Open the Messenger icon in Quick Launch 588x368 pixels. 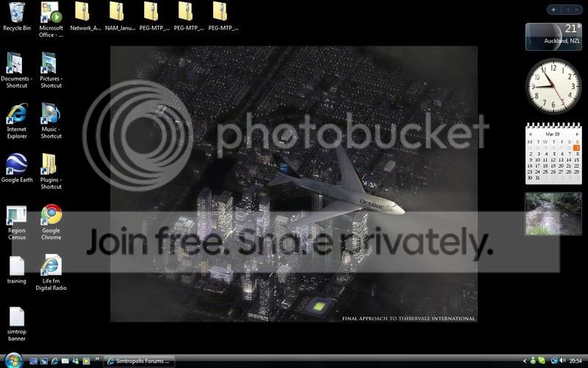point(76,361)
